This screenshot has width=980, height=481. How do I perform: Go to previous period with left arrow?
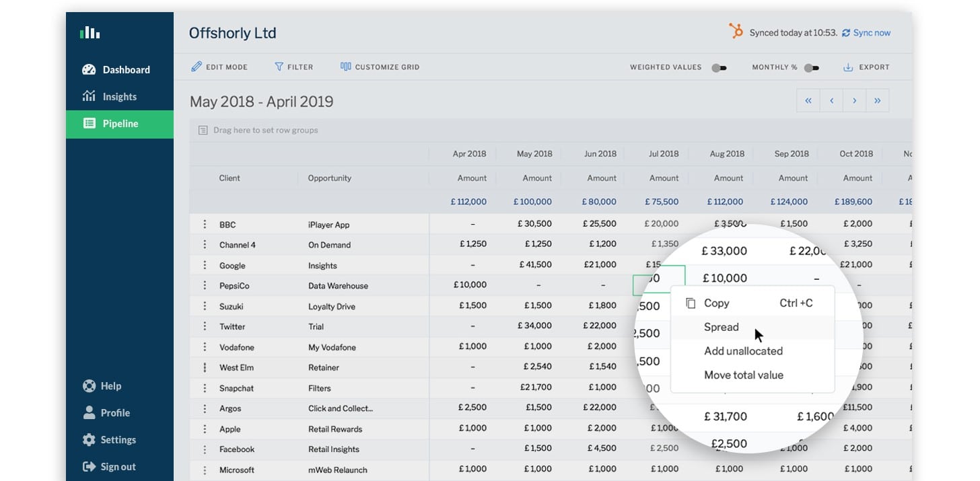coord(831,100)
